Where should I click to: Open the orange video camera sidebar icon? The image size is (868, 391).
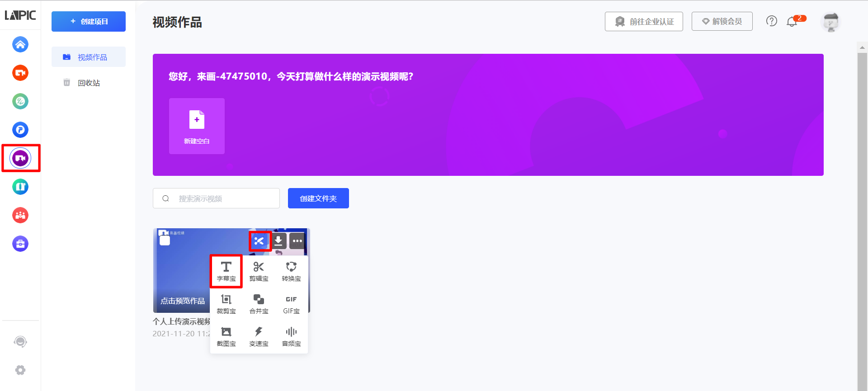click(x=20, y=73)
